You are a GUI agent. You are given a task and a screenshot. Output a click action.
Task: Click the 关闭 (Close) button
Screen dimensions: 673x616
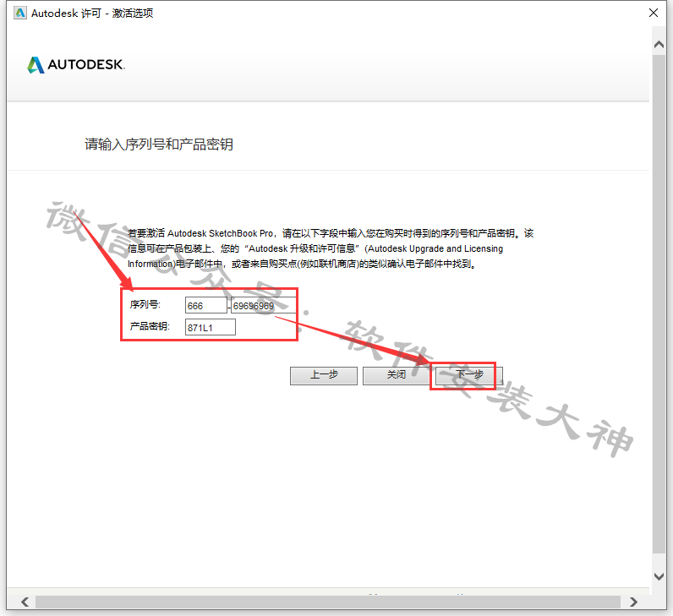pyautogui.click(x=397, y=375)
